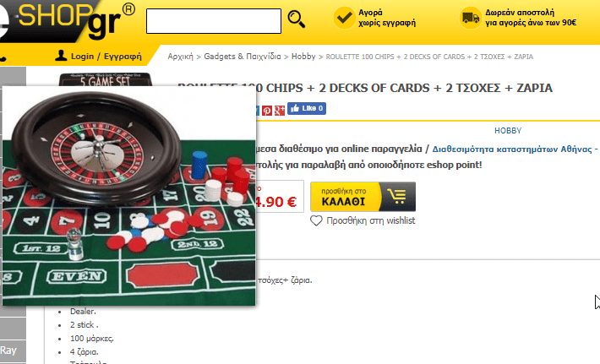Image resolution: width=600 pixels, height=364 pixels.
Task: Click the delivery truck icon
Action: (470, 18)
